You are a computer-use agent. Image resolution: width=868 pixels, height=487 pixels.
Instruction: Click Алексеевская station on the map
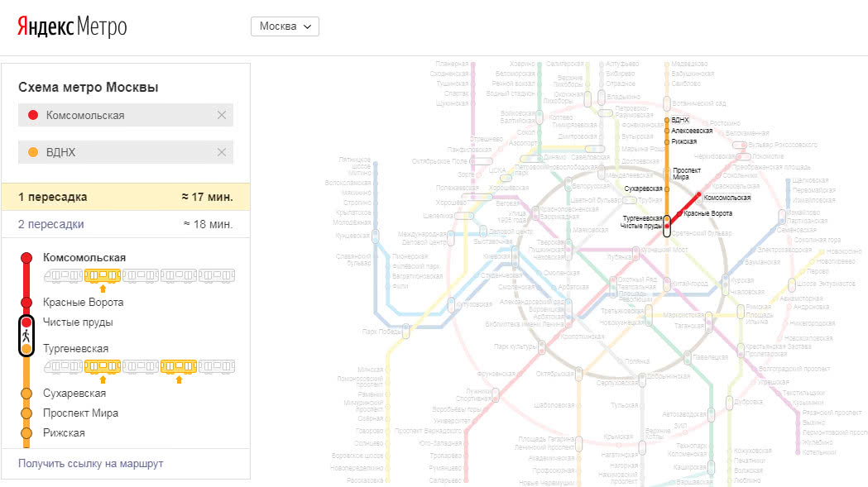coord(667,131)
